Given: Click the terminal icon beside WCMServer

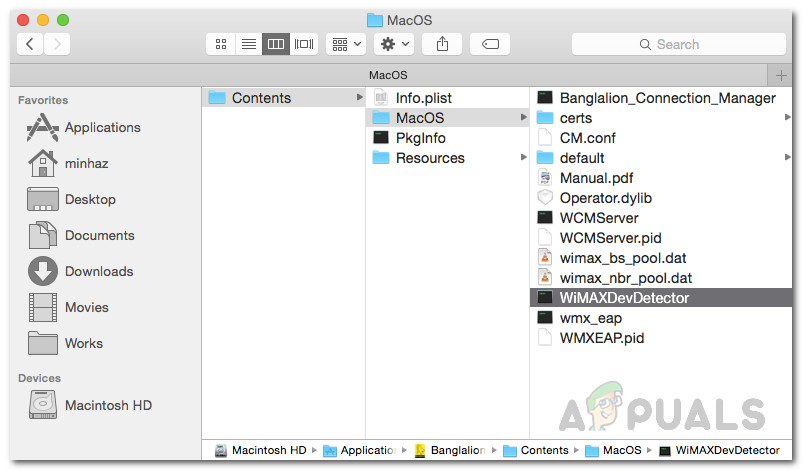Looking at the screenshot, I should click(545, 218).
